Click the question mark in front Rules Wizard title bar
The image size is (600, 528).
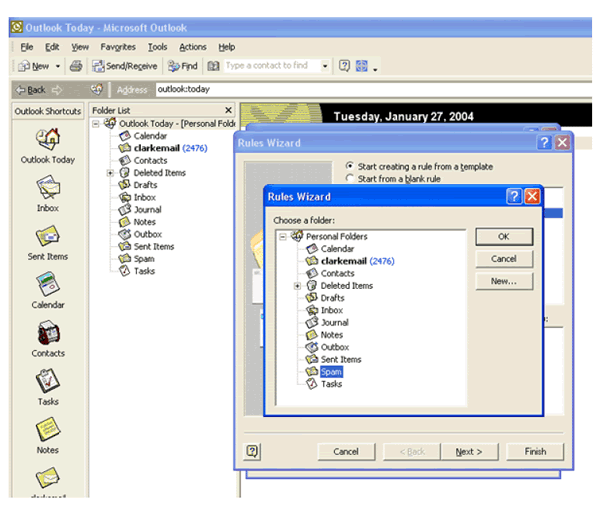click(x=514, y=197)
